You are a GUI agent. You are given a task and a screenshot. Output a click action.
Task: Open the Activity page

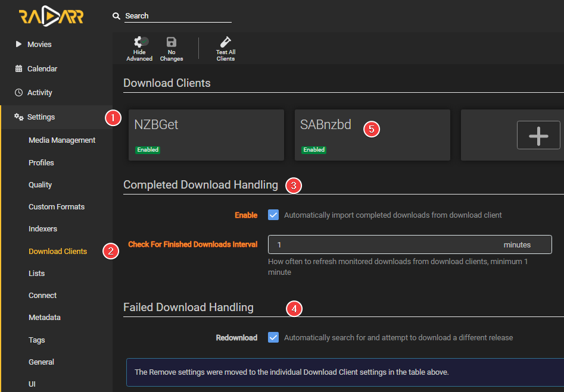(x=39, y=93)
